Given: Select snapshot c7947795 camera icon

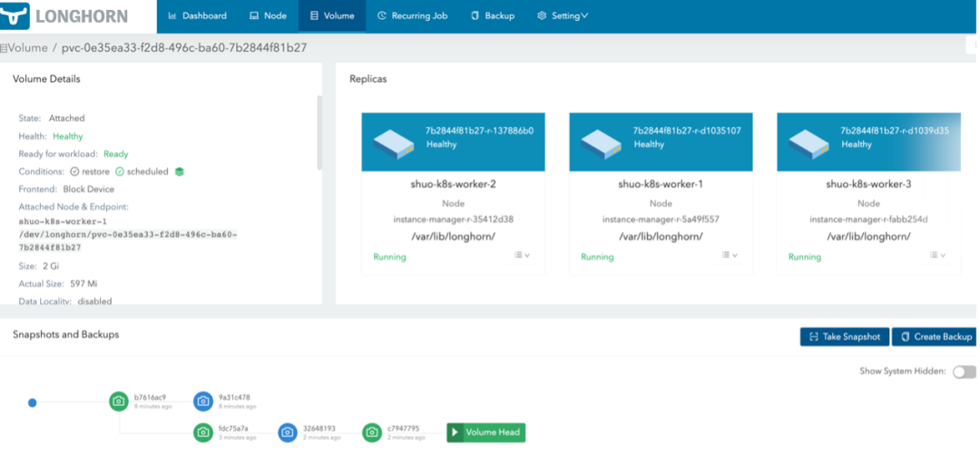Looking at the screenshot, I should tap(372, 432).
